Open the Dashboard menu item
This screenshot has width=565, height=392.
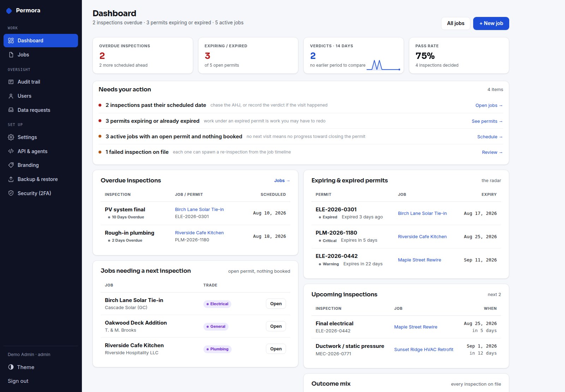click(41, 41)
